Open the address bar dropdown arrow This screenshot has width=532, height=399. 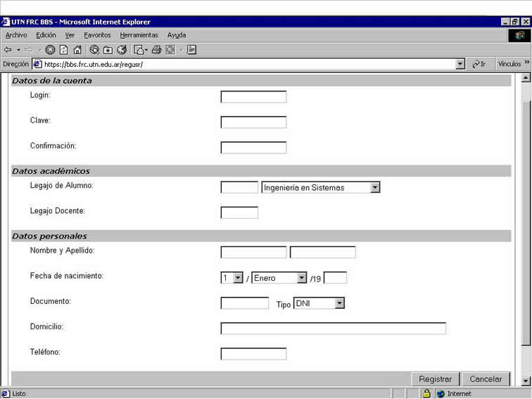point(460,64)
